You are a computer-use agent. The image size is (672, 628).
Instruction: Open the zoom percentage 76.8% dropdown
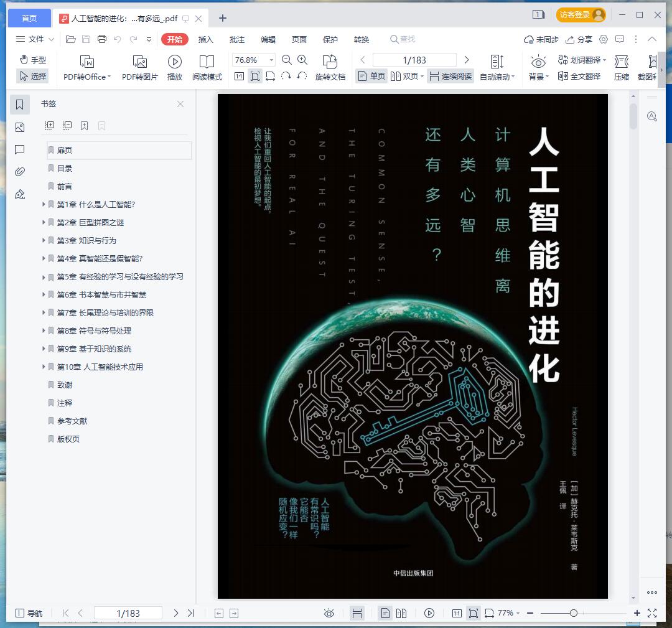pyautogui.click(x=271, y=60)
